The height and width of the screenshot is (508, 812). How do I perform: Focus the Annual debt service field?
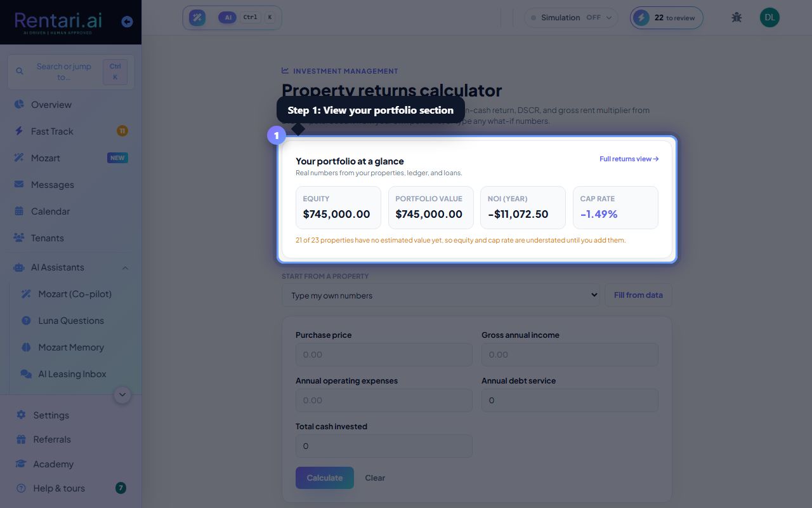pos(570,401)
